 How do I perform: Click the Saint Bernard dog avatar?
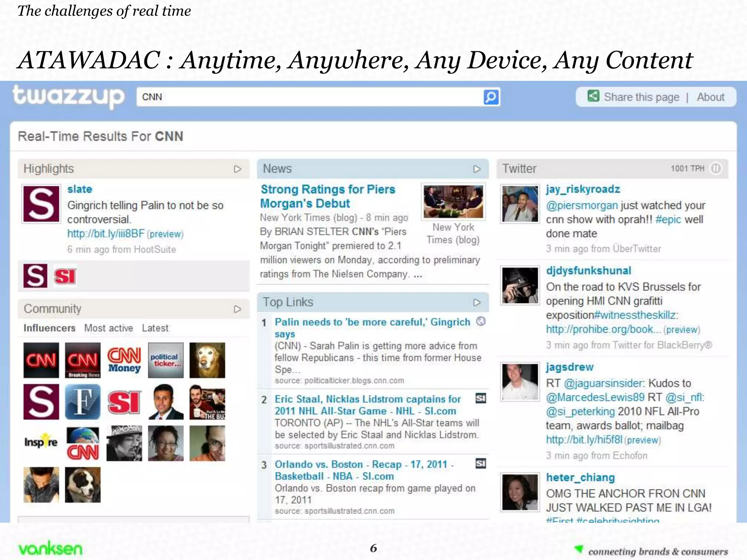[x=83, y=485]
